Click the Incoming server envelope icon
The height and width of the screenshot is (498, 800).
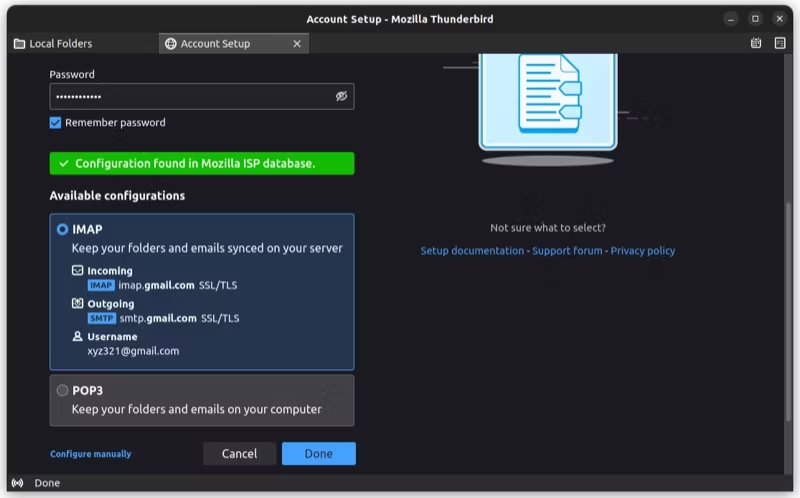pyautogui.click(x=78, y=270)
